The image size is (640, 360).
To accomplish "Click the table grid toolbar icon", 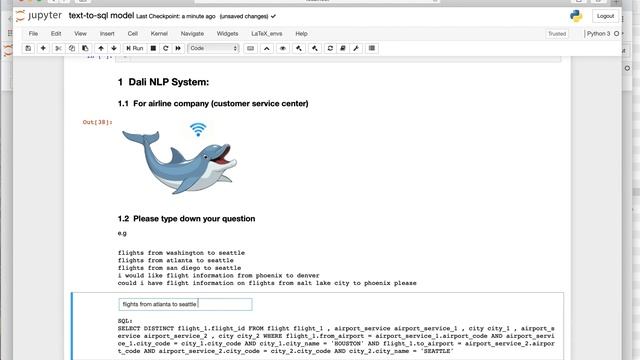I will pyautogui.click(x=372, y=48).
